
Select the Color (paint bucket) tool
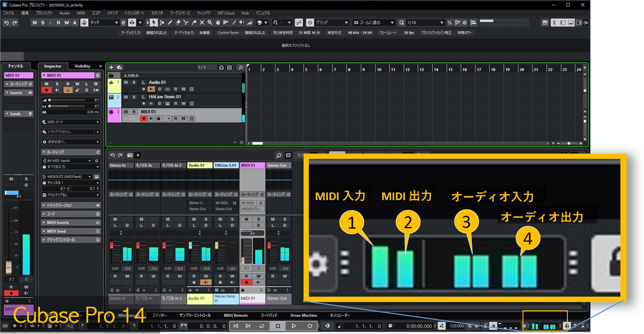click(x=250, y=23)
